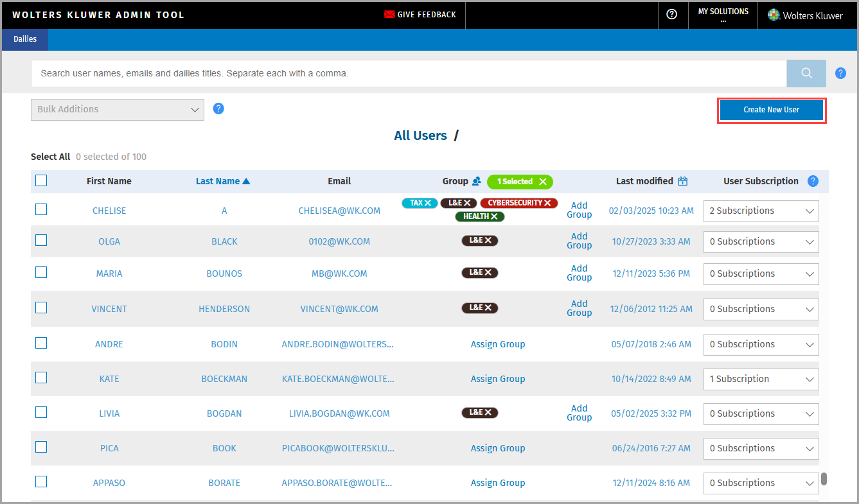Click the Group filter people icon

pos(477,181)
